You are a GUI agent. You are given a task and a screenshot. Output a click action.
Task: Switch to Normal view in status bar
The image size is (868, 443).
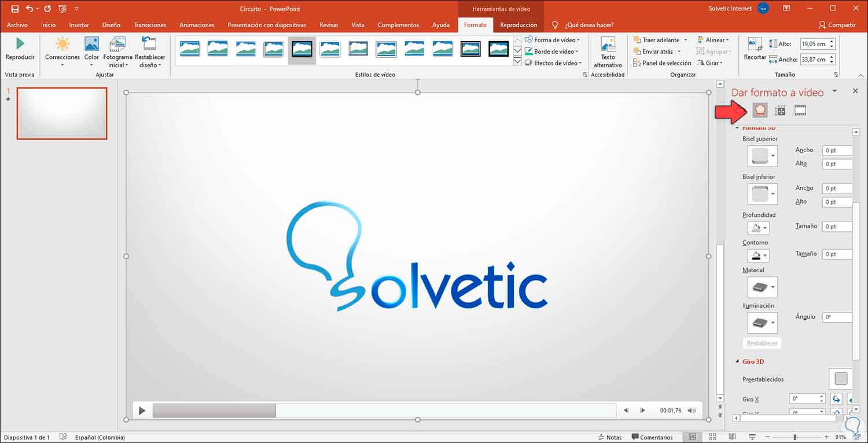pos(692,437)
